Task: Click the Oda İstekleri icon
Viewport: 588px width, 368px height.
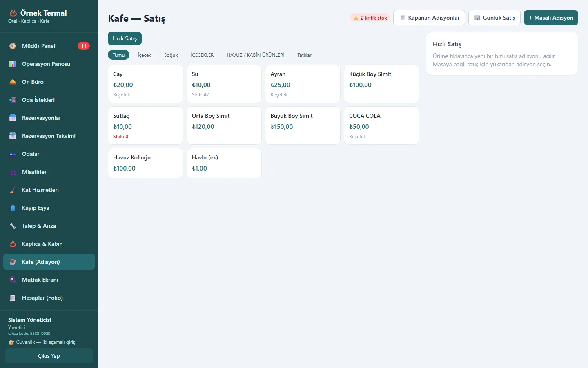Action: point(13,100)
